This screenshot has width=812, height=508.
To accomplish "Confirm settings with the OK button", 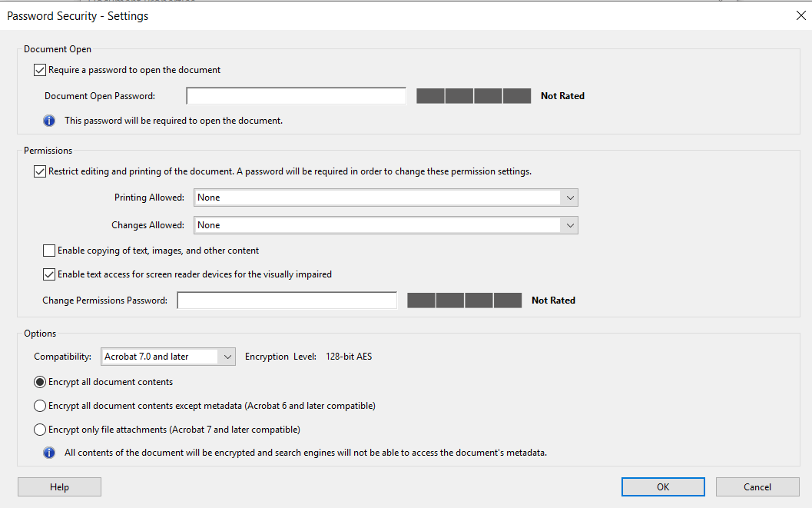I will click(x=664, y=486).
